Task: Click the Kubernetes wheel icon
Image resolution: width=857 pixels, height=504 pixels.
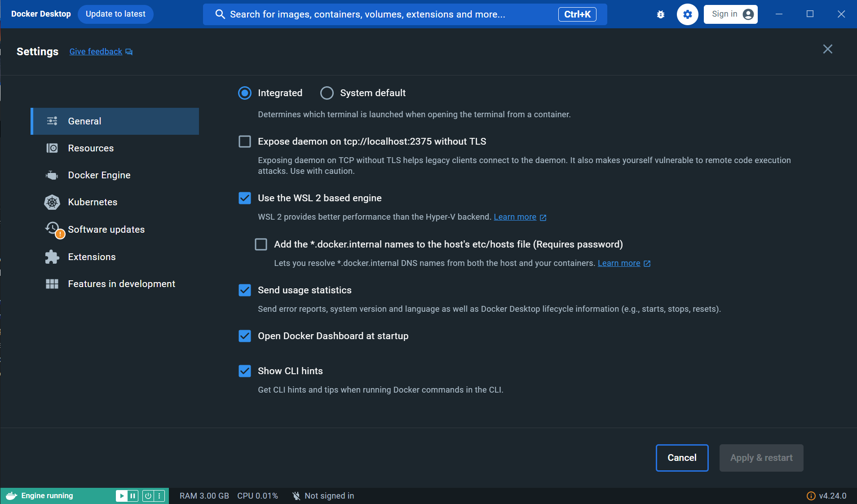Action: point(52,202)
